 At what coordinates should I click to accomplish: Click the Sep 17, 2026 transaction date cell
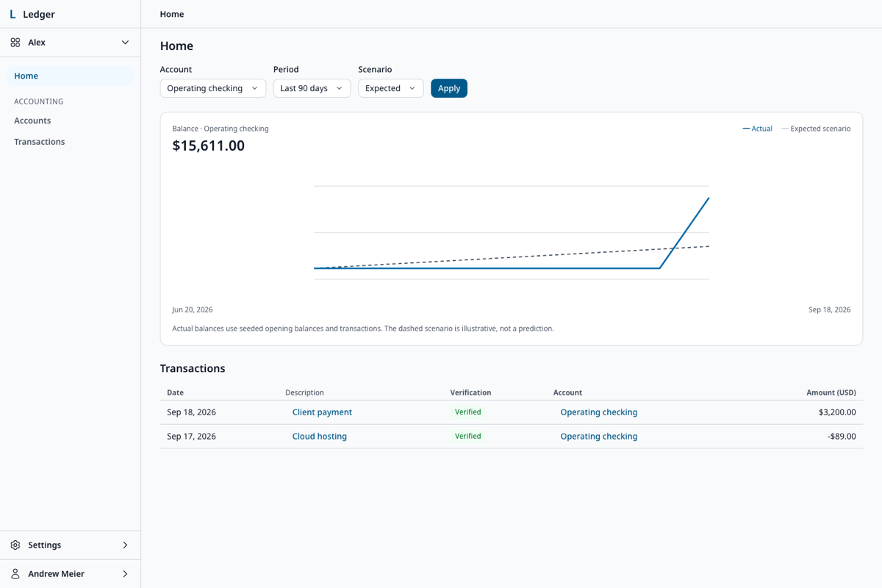tap(191, 437)
